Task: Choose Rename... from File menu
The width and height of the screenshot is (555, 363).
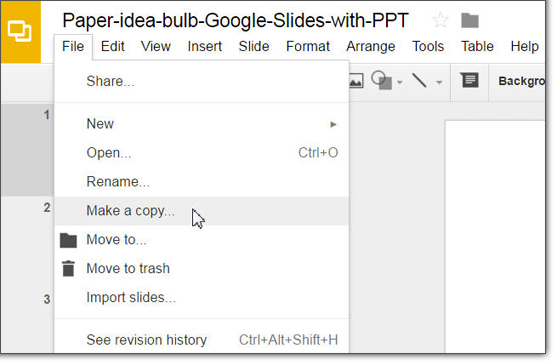Action: [x=202, y=182]
